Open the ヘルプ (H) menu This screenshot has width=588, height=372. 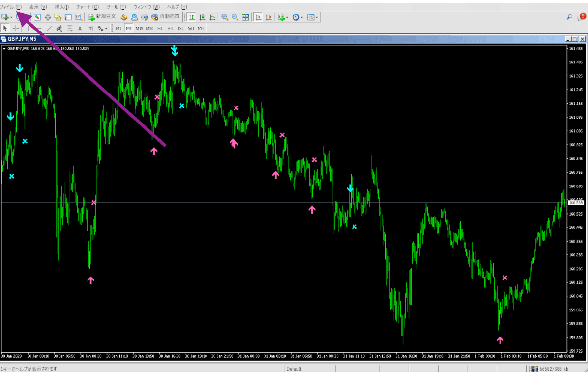click(177, 7)
